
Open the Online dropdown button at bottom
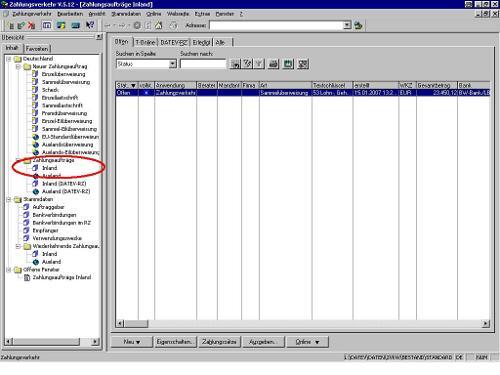point(307,342)
